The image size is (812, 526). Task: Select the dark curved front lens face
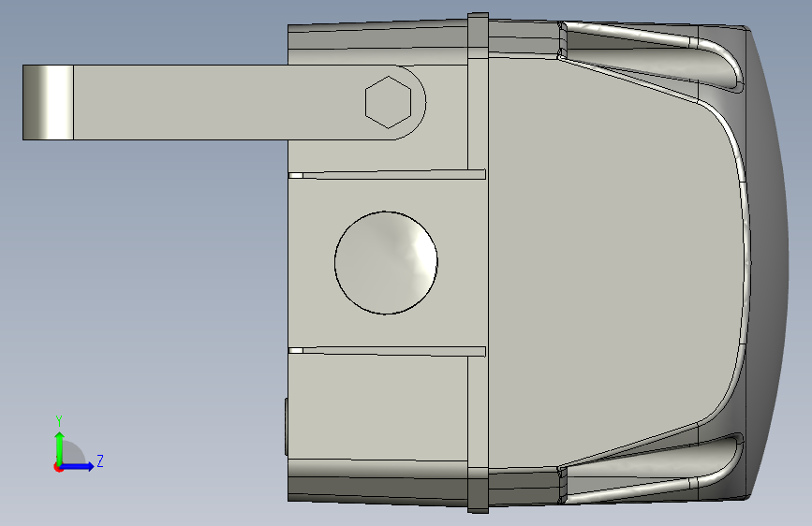pos(770,261)
